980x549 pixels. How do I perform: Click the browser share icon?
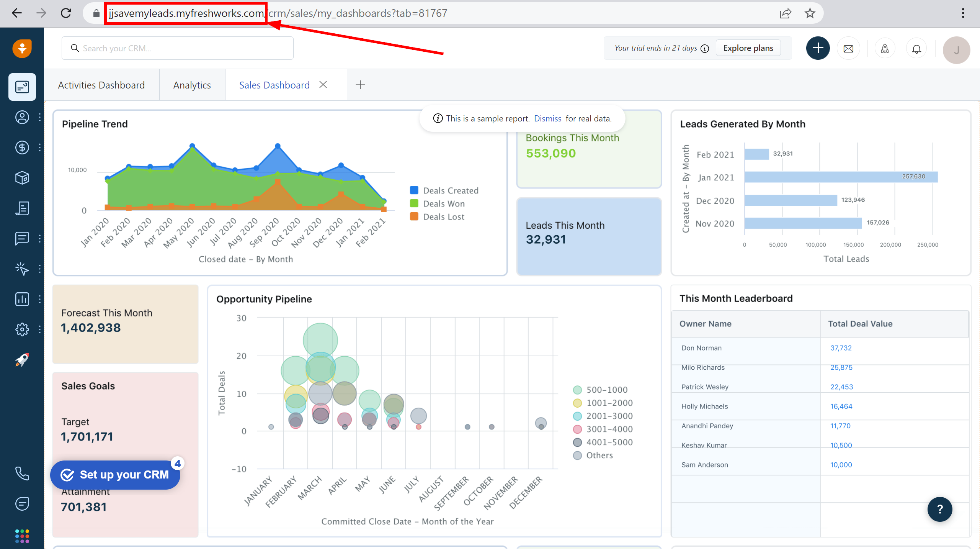(785, 13)
